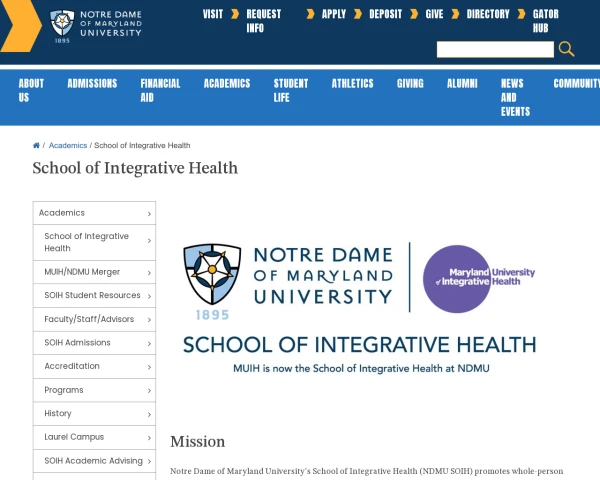The width and height of the screenshot is (600, 480).
Task: Click the School of Integrative Health page heading
Action: 135,168
